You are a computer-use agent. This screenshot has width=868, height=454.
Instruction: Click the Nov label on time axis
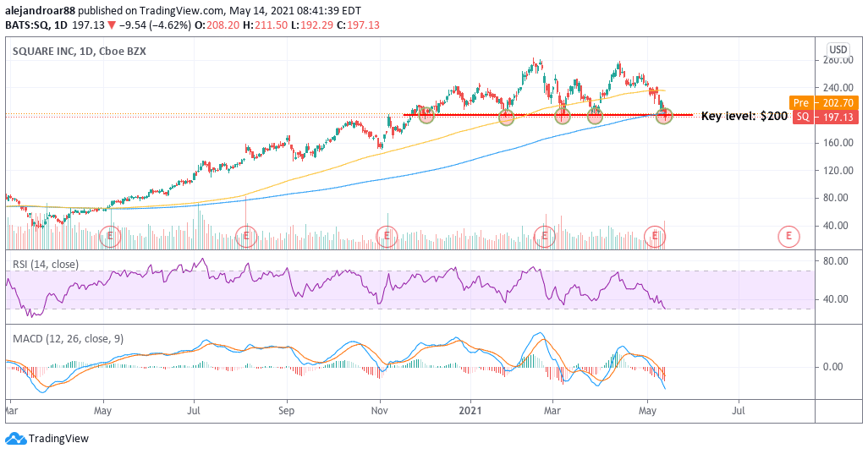(x=379, y=410)
